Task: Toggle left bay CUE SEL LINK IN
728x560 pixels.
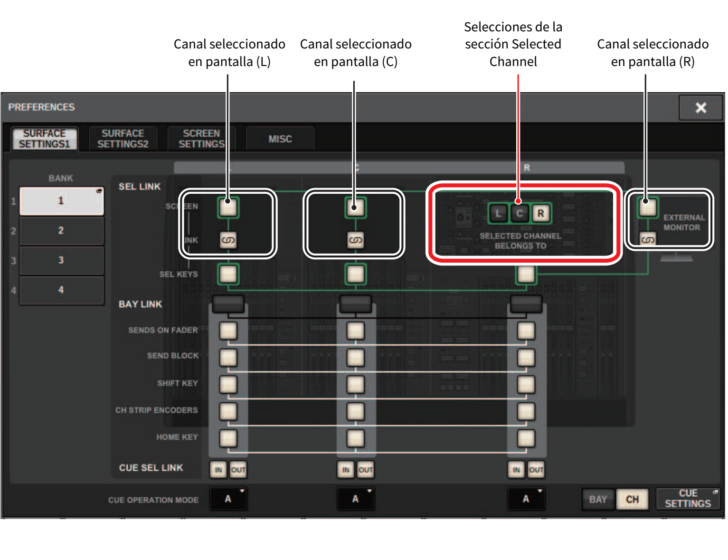Action: coord(218,470)
